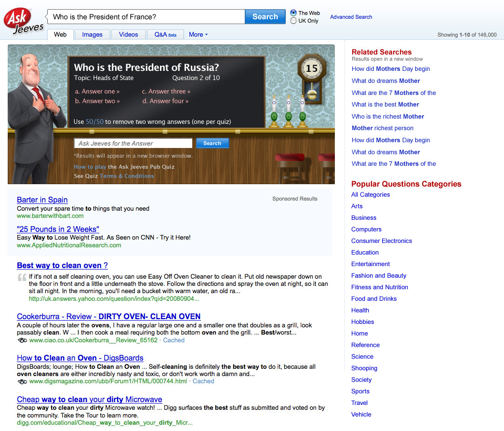Open quiz Terms & Conditions link
Viewport: 504px width, 431px height.
pyautogui.click(x=127, y=176)
